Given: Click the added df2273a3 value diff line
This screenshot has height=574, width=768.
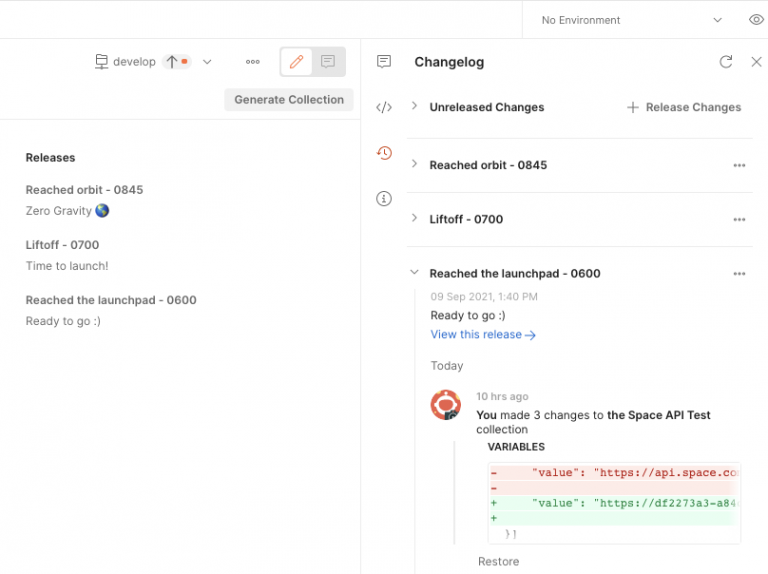Looking at the screenshot, I should click(x=614, y=503).
